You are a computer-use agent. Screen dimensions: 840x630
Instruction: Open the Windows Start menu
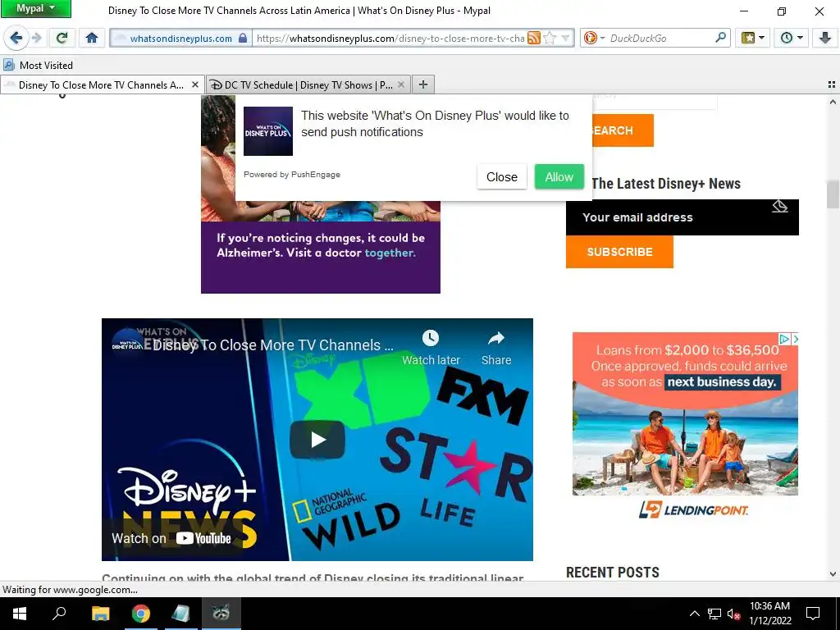pos(20,614)
